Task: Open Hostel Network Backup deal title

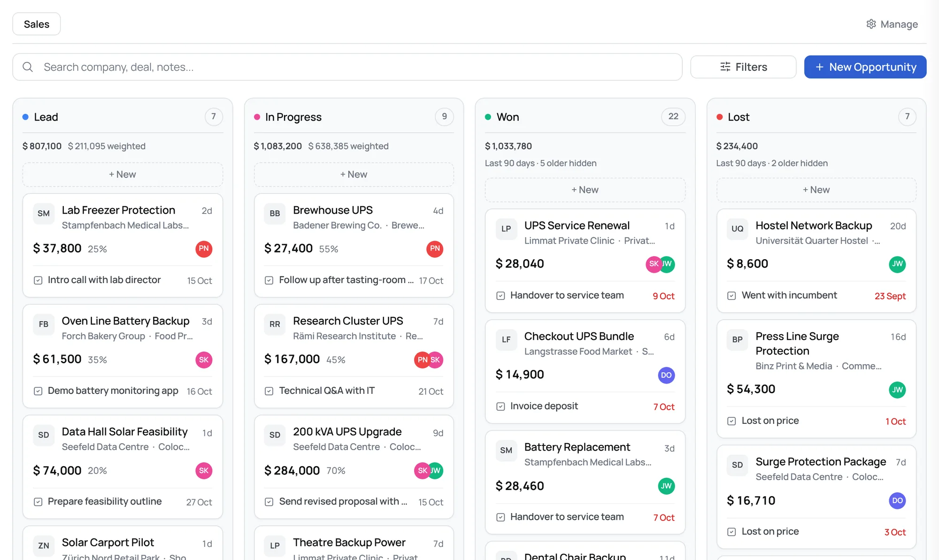Action: [x=814, y=226]
